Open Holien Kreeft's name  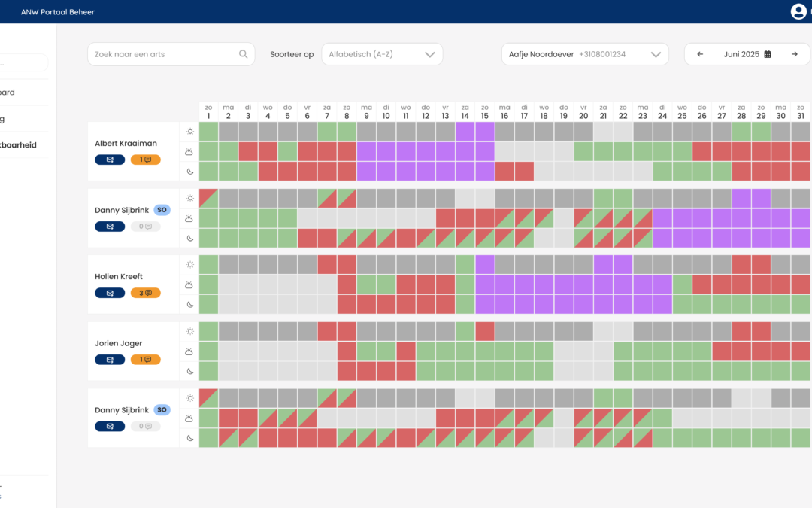119,277
